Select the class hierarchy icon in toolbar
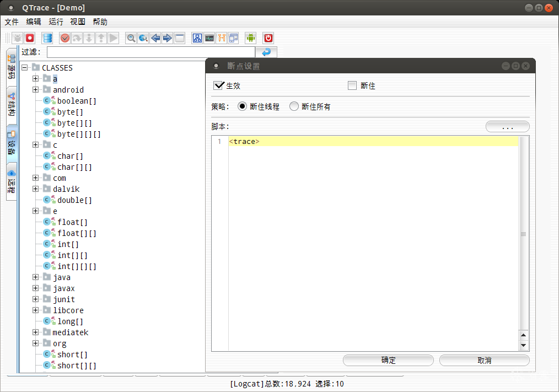 (197, 38)
